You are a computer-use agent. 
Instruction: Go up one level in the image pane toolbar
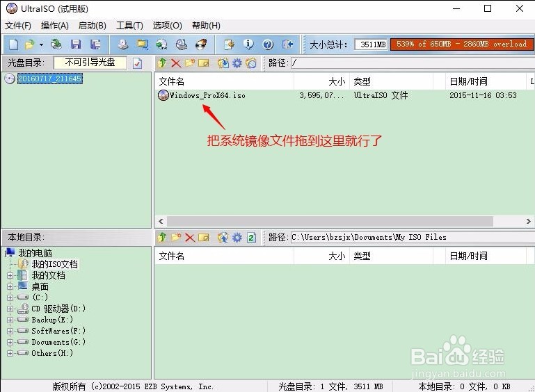tap(162, 63)
